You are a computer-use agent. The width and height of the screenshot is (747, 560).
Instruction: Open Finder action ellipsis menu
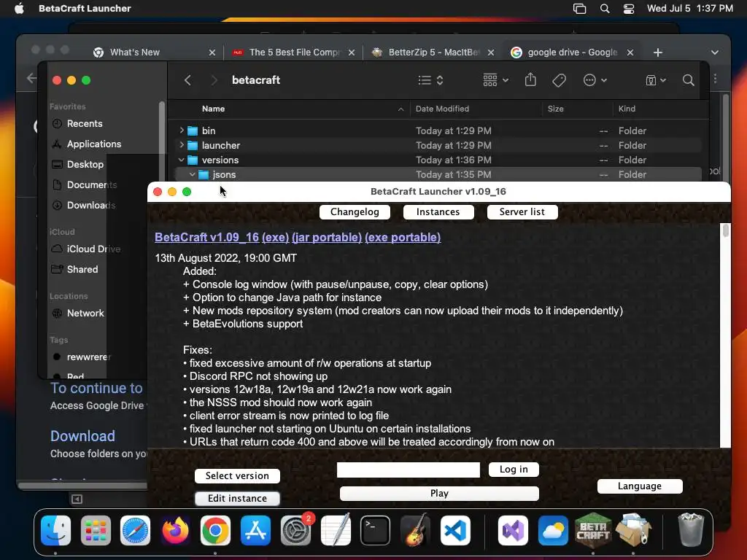point(595,80)
